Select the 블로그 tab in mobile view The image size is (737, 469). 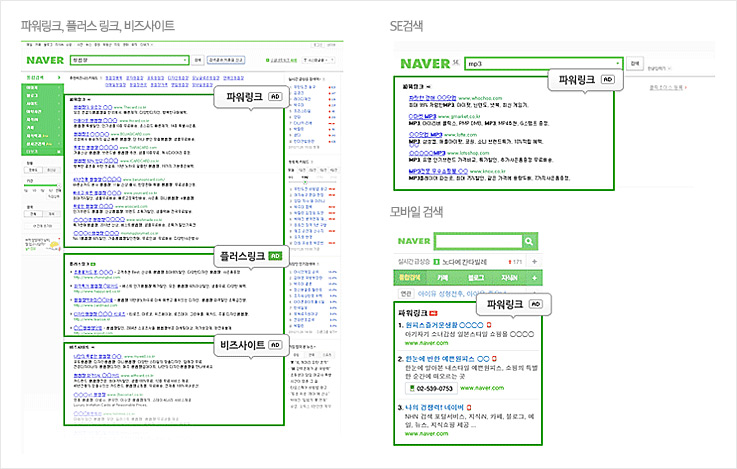coord(476,278)
